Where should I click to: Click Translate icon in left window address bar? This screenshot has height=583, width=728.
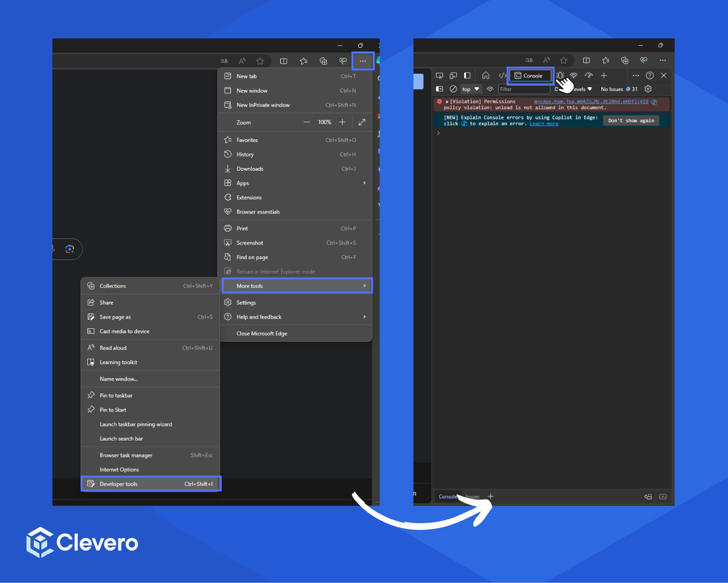coord(224,61)
